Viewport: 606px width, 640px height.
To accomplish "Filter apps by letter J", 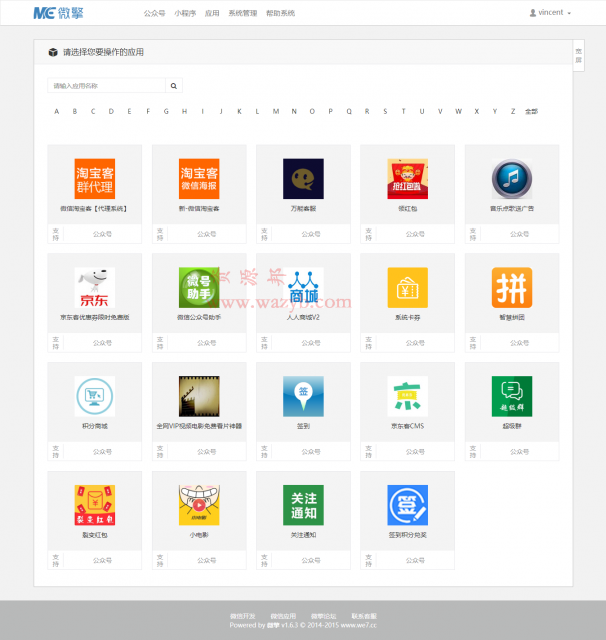I will (221, 111).
